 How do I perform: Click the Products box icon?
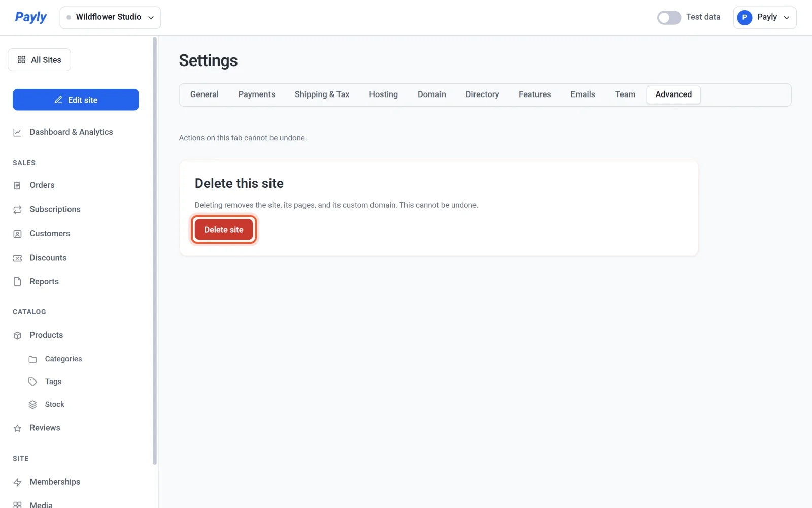(x=17, y=335)
